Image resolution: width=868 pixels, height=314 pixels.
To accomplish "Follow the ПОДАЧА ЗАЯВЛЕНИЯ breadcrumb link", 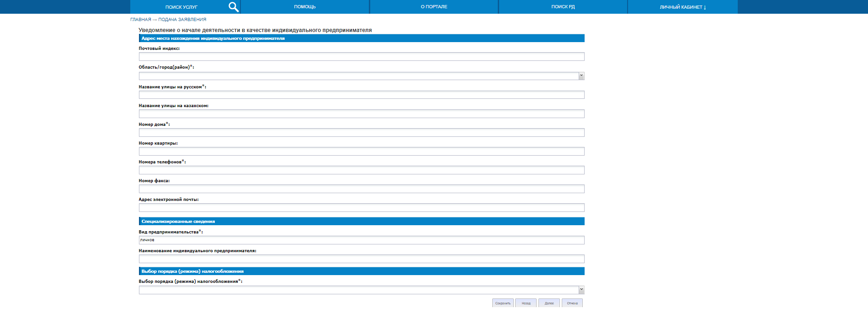I will point(182,20).
